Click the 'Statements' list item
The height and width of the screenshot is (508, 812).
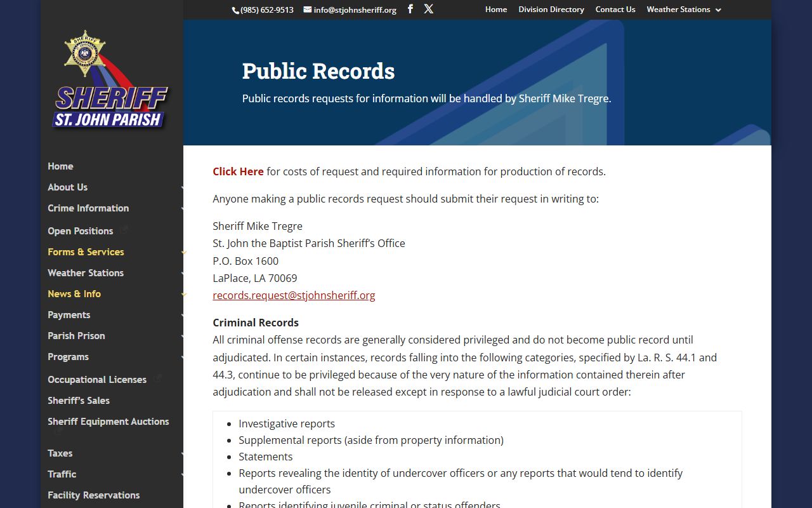click(x=266, y=457)
